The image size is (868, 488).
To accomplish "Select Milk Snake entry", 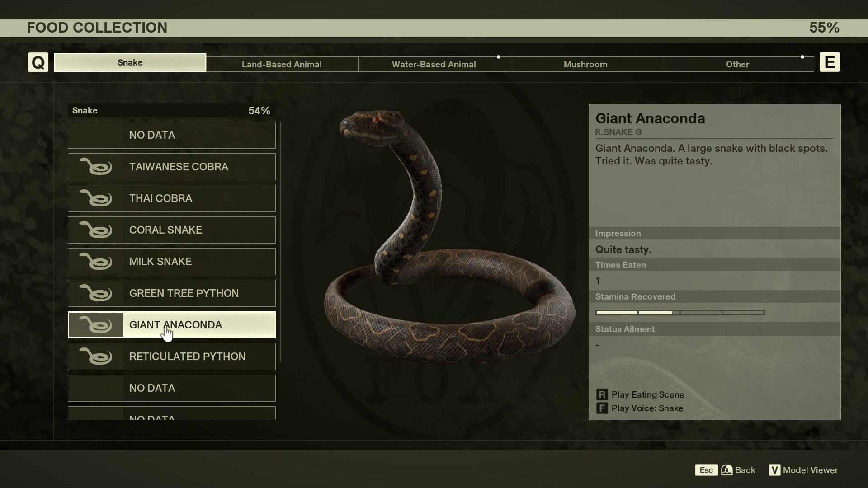I will click(x=172, y=262).
